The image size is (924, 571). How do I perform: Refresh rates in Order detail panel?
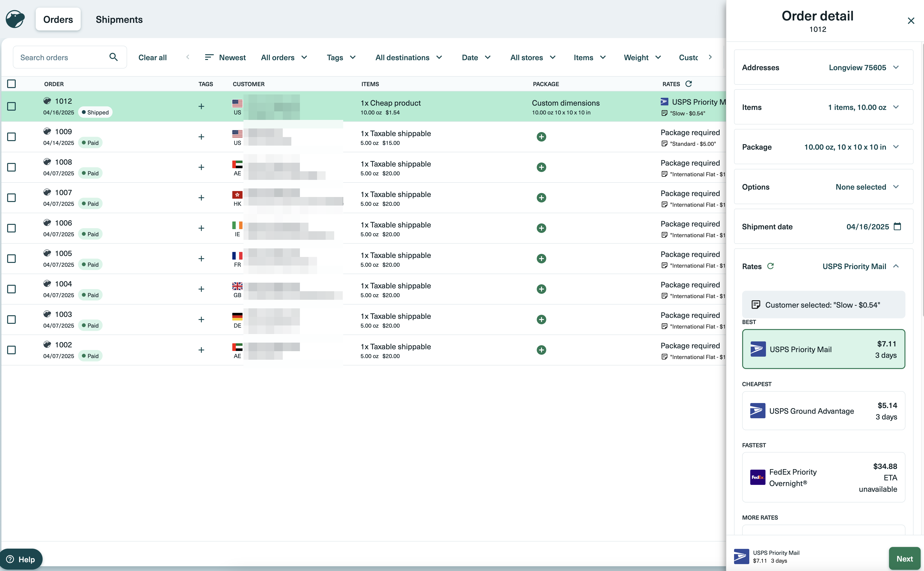[771, 266]
